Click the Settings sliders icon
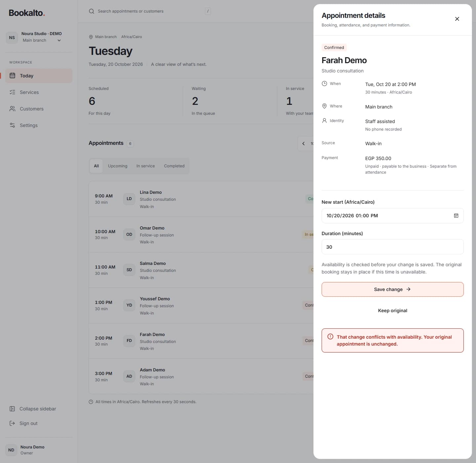The width and height of the screenshot is (476, 463). click(12, 125)
